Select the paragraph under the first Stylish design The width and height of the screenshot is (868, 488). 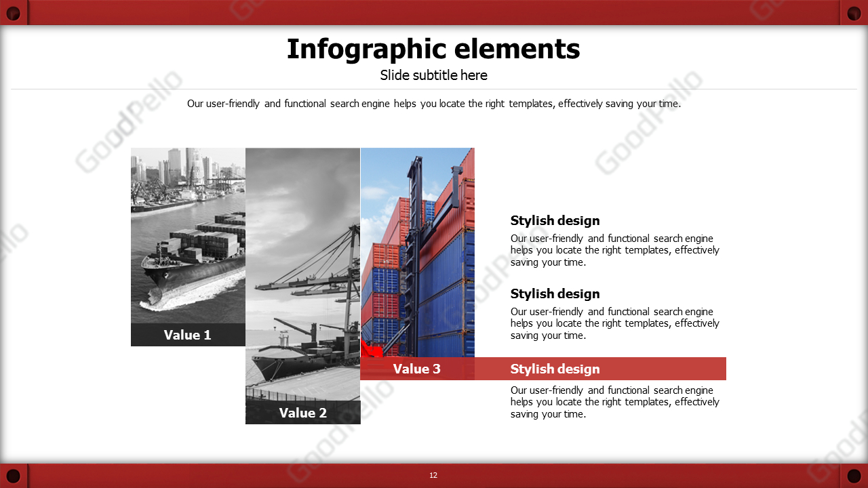[x=614, y=250]
